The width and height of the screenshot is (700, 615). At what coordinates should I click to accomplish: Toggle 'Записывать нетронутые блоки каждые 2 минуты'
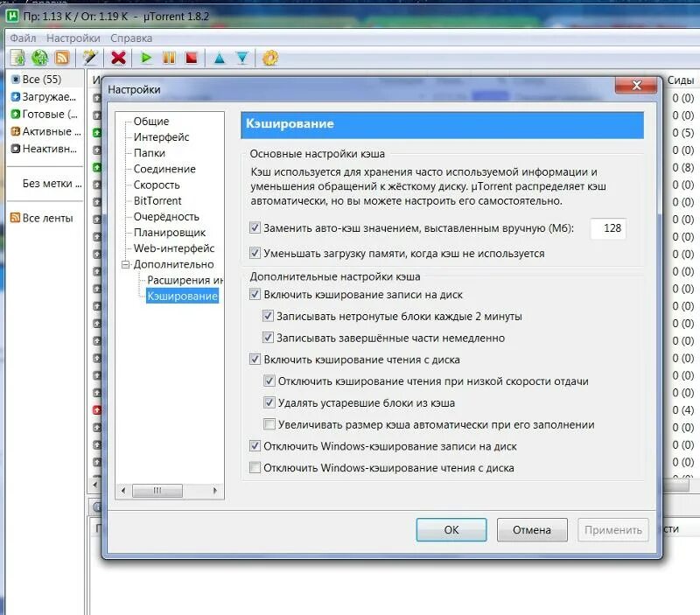point(268,316)
